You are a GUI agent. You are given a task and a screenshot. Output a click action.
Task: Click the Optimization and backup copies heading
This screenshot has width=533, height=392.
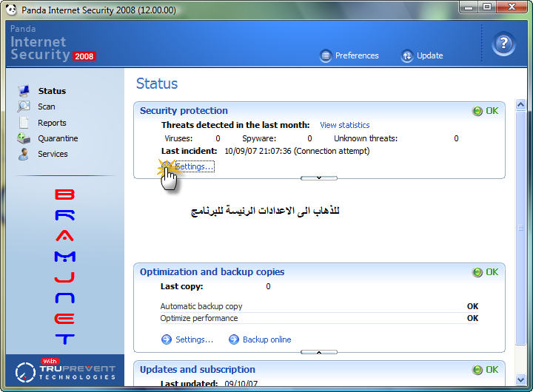[x=212, y=272]
